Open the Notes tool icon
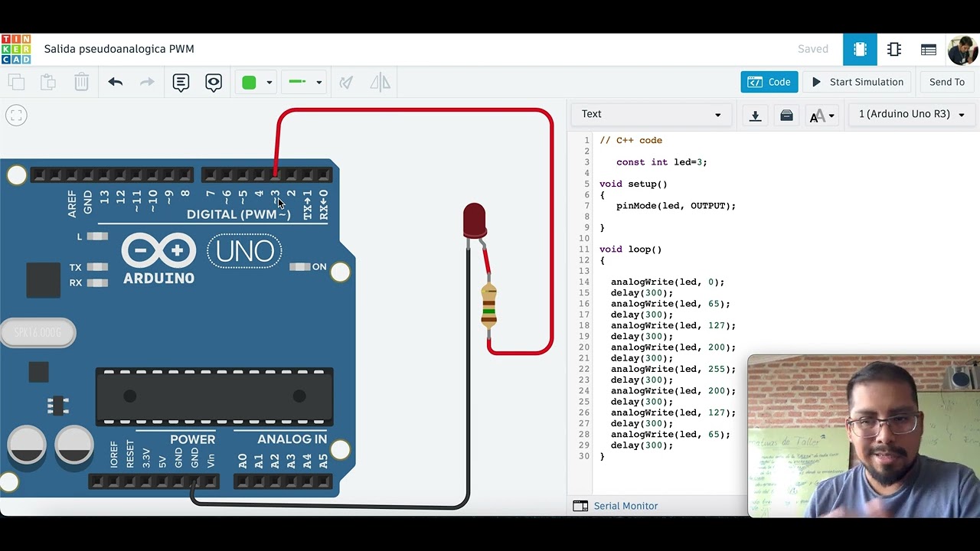This screenshot has height=551, width=980. 181,82
